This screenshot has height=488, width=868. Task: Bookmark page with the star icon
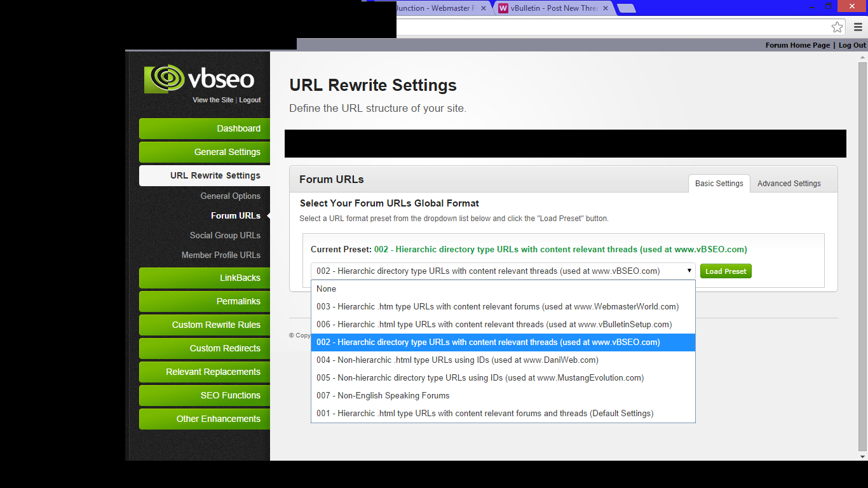pos(837,27)
